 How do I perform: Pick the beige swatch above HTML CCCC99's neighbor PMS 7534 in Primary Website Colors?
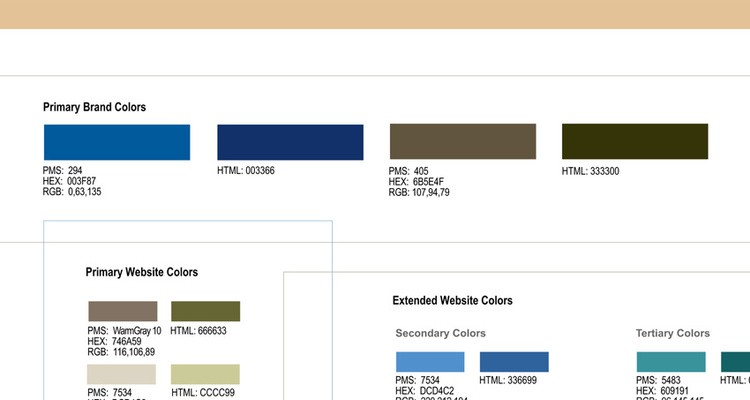tap(121, 374)
